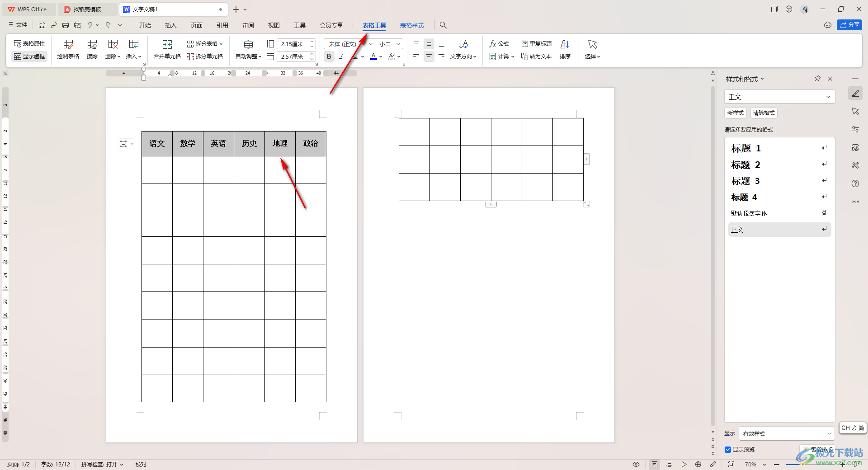Open the 正文 style combo box
This screenshot has height=470, width=868.
[779, 97]
